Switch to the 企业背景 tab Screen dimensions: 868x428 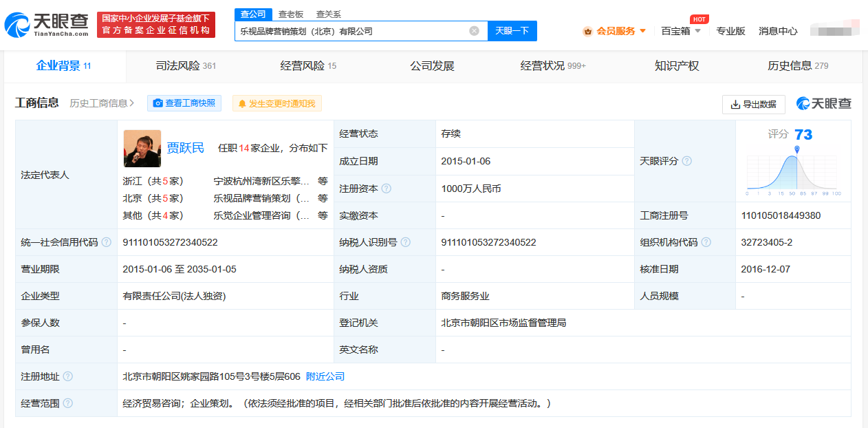coord(64,66)
